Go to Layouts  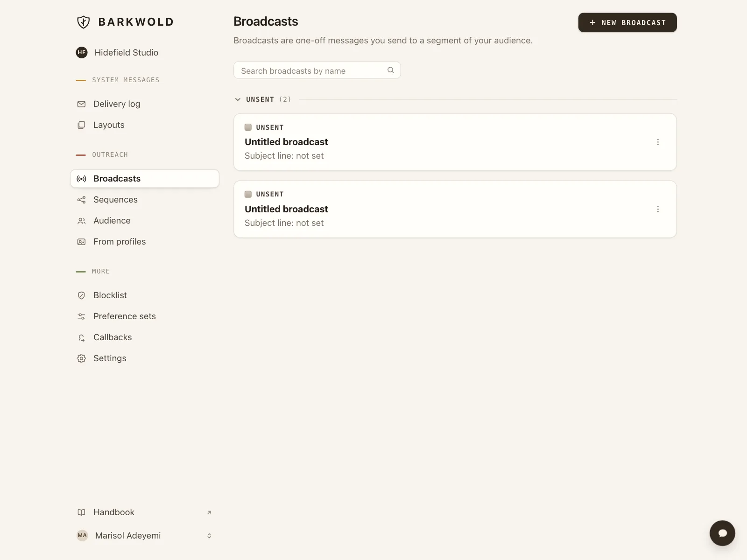click(145, 125)
